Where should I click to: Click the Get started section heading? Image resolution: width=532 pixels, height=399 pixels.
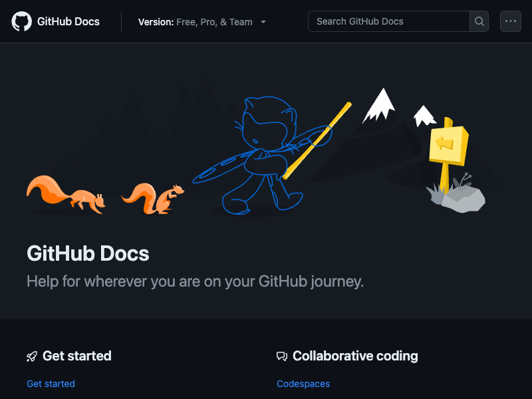(77, 356)
